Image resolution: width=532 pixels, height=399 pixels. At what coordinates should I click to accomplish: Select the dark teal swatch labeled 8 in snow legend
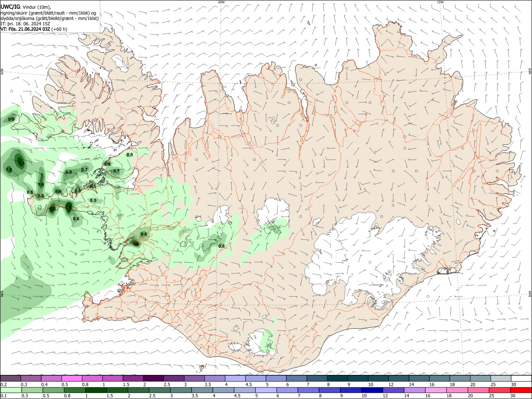click(337, 378)
